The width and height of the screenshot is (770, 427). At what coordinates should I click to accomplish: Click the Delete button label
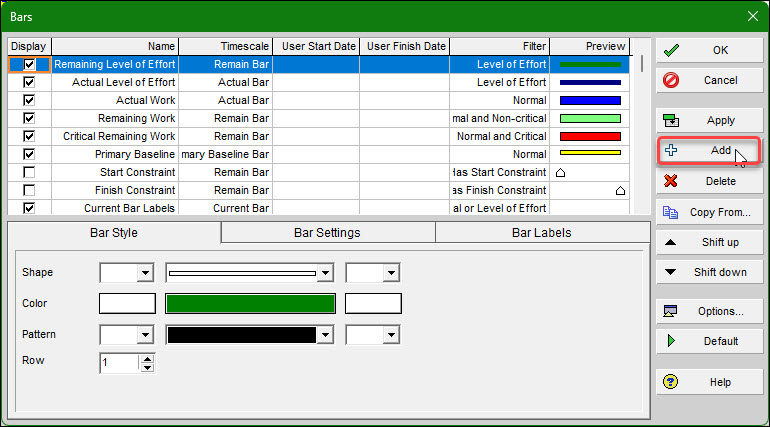click(x=720, y=181)
